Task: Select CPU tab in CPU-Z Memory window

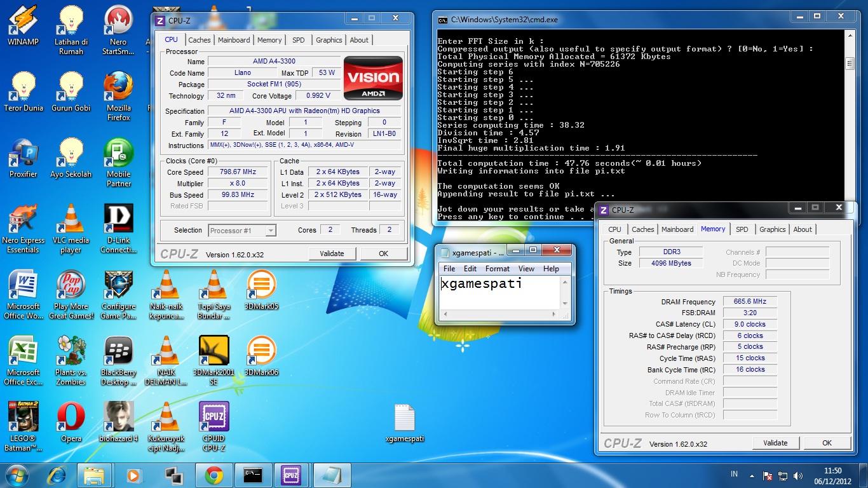Action: pyautogui.click(x=614, y=229)
